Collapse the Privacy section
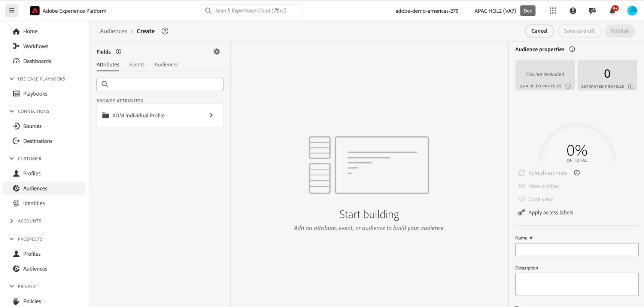Viewport: 644px width, 307px height. tap(12, 286)
